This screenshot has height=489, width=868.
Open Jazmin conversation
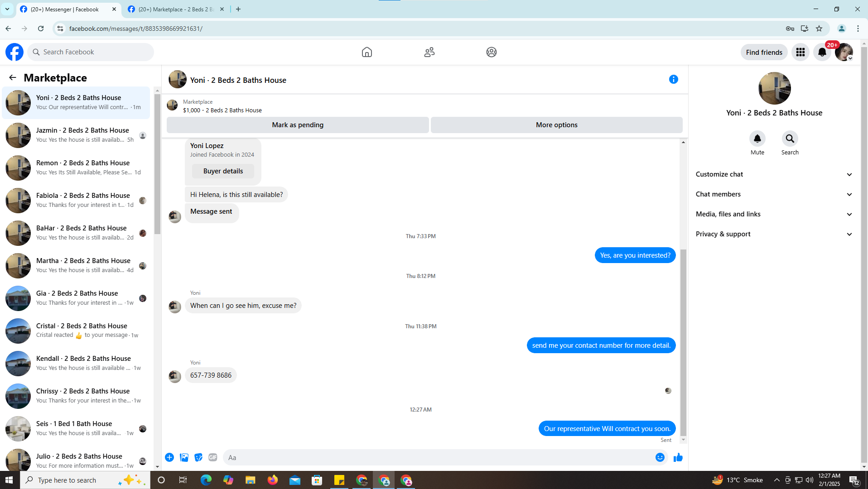[x=76, y=135]
